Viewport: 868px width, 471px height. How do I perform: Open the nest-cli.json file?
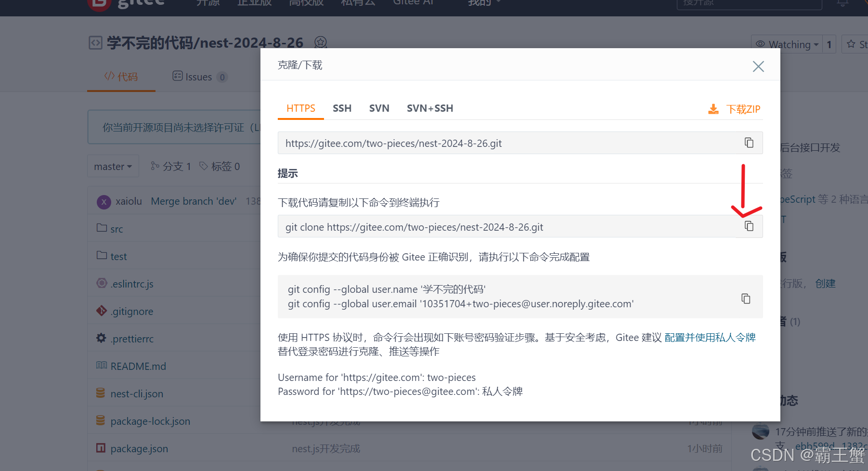click(x=137, y=394)
